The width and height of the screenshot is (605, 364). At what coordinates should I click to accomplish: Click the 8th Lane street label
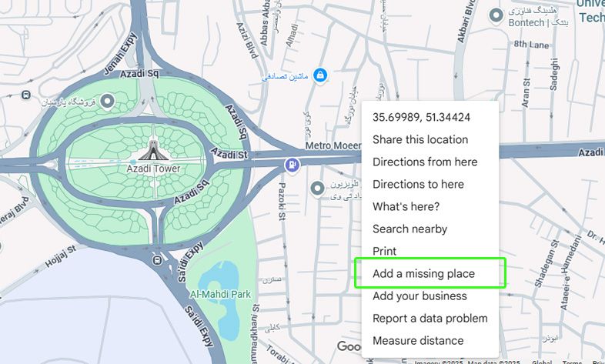point(531,45)
